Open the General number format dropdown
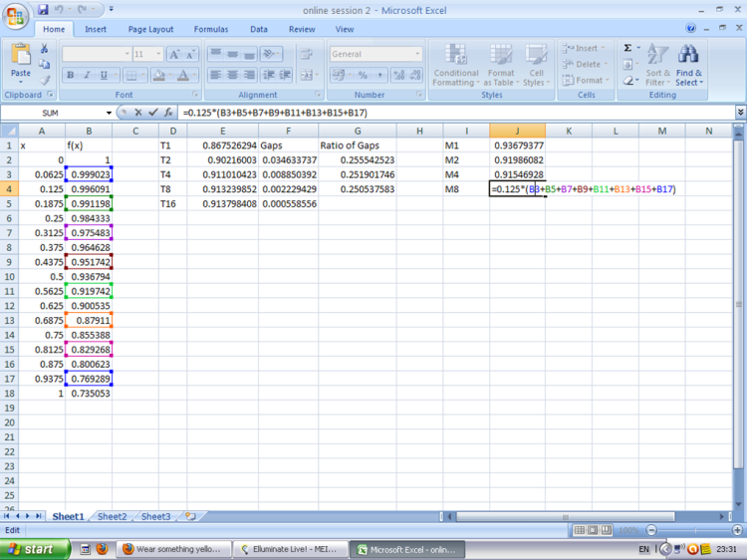The width and height of the screenshot is (747, 560). (417, 54)
